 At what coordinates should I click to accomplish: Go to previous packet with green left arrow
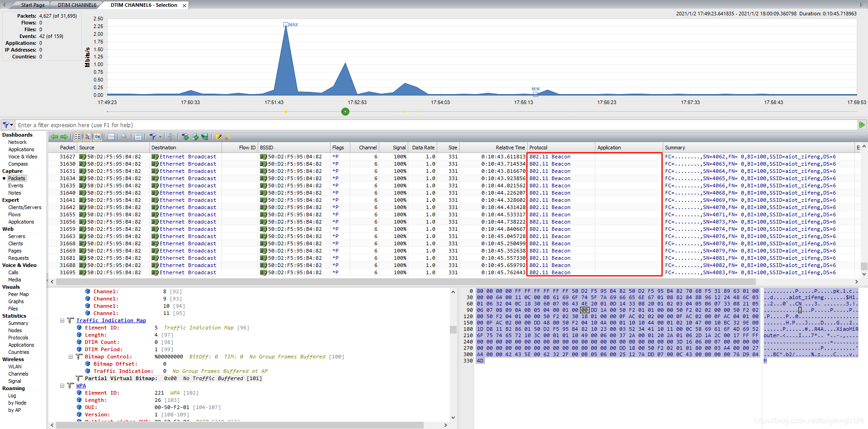tap(54, 137)
